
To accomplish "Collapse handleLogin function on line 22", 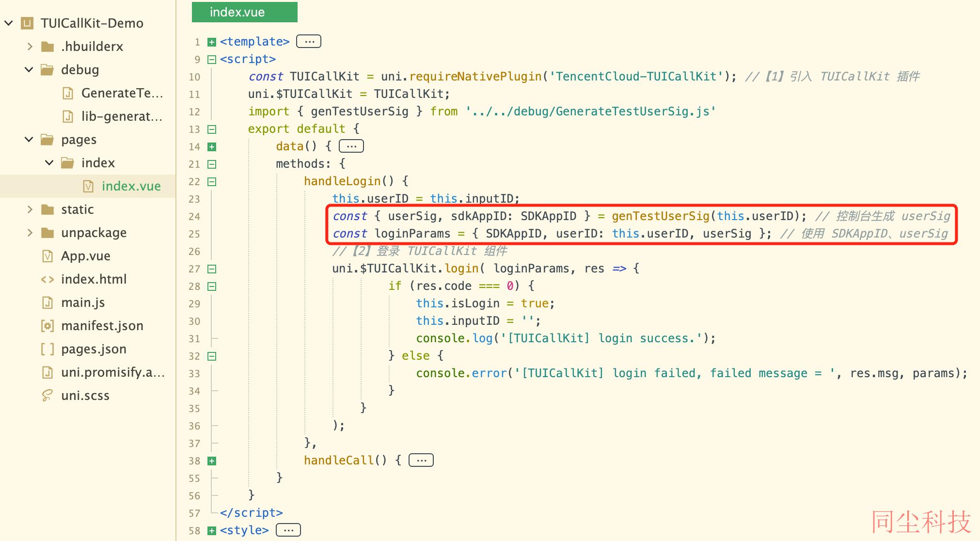I will [212, 182].
